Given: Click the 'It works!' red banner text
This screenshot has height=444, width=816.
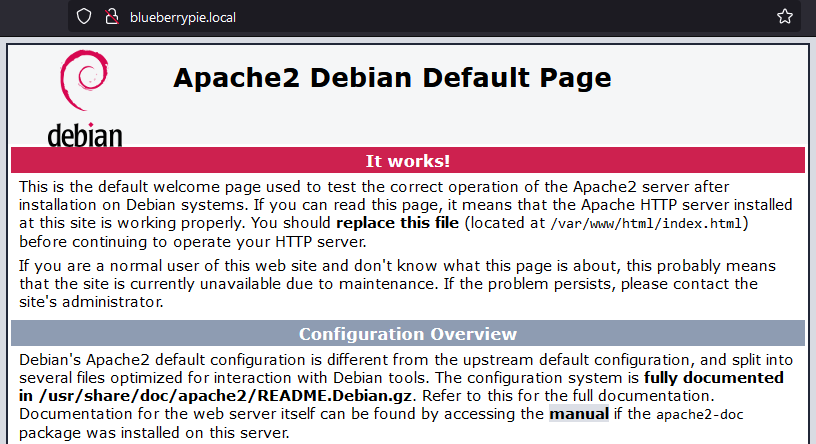Looking at the screenshot, I should [x=407, y=161].
